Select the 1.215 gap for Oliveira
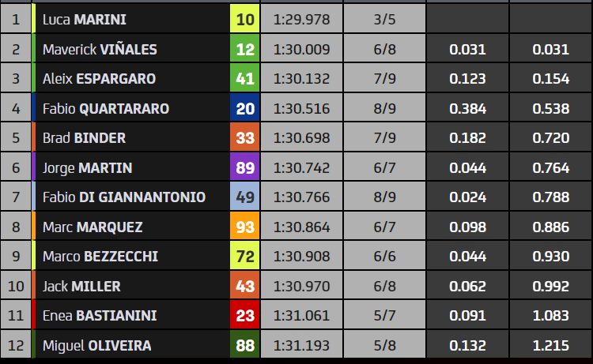The width and height of the screenshot is (593, 364). (x=551, y=346)
